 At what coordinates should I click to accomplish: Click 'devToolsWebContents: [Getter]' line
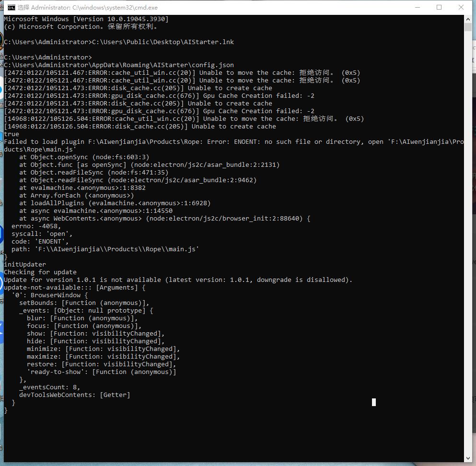75,395
